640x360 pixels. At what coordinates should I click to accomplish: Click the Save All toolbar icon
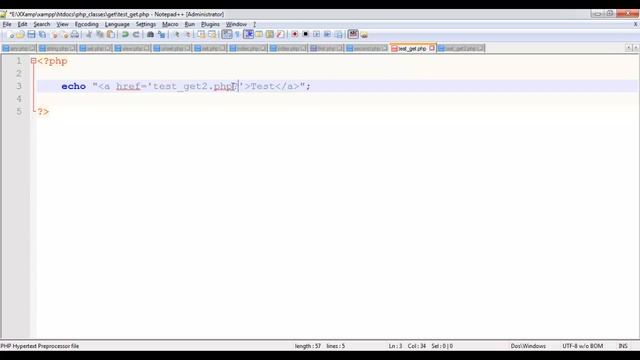42,35
